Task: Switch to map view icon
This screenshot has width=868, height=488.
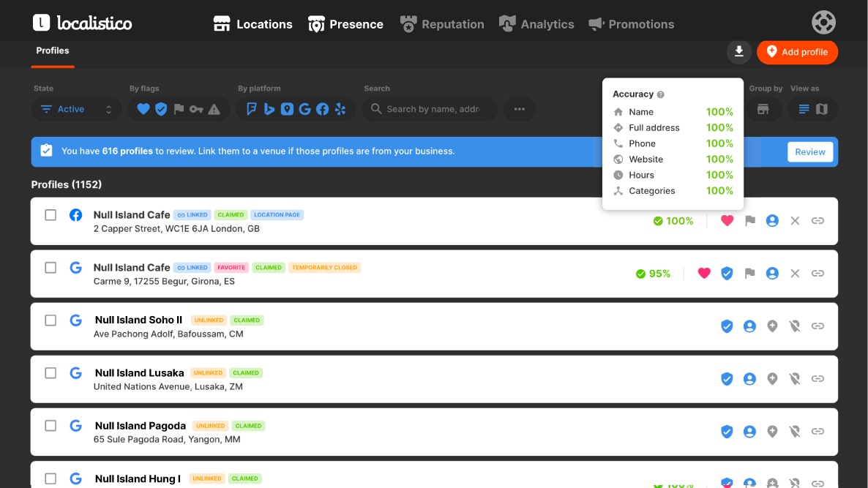Action: pyautogui.click(x=822, y=109)
